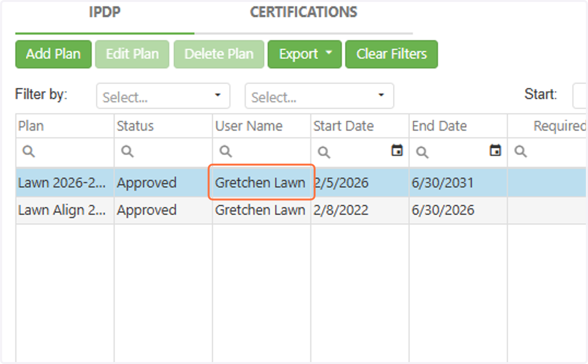The image size is (588, 364).
Task: Open the End Date filter calendar picker
Action: [495, 151]
